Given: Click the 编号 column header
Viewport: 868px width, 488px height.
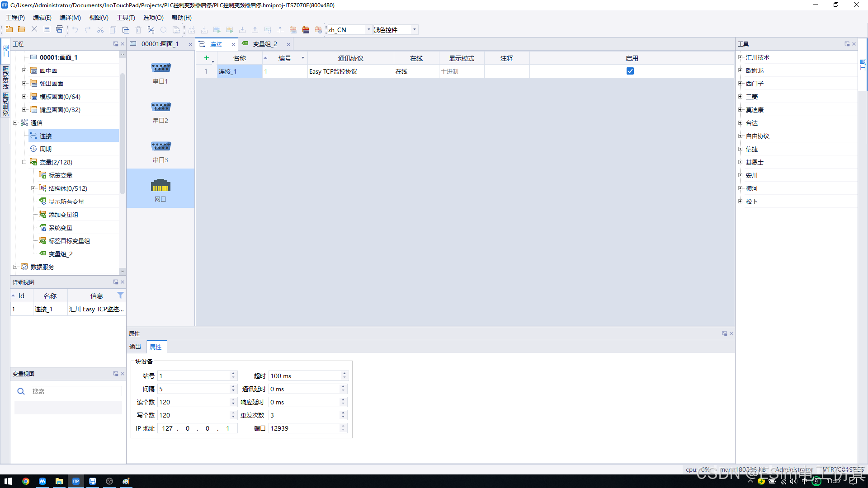Looking at the screenshot, I should click(285, 58).
